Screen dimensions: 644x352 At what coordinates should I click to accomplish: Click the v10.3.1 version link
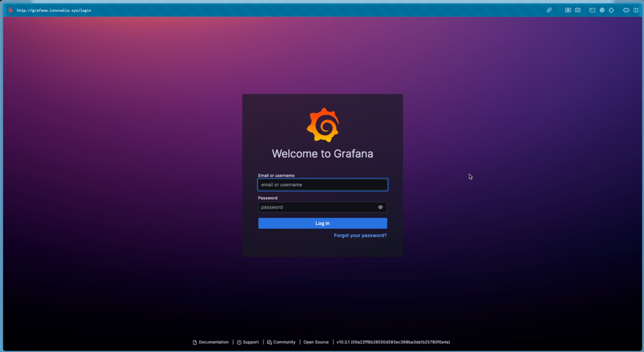click(x=393, y=342)
